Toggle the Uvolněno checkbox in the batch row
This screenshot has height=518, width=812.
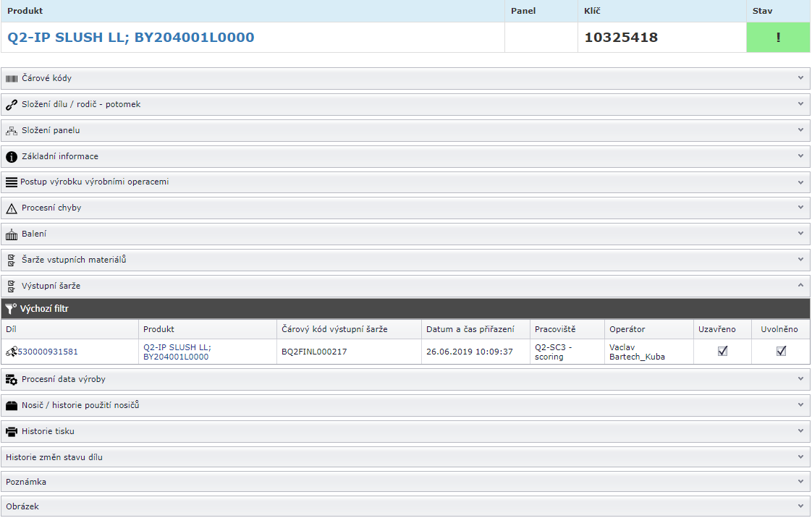click(781, 351)
